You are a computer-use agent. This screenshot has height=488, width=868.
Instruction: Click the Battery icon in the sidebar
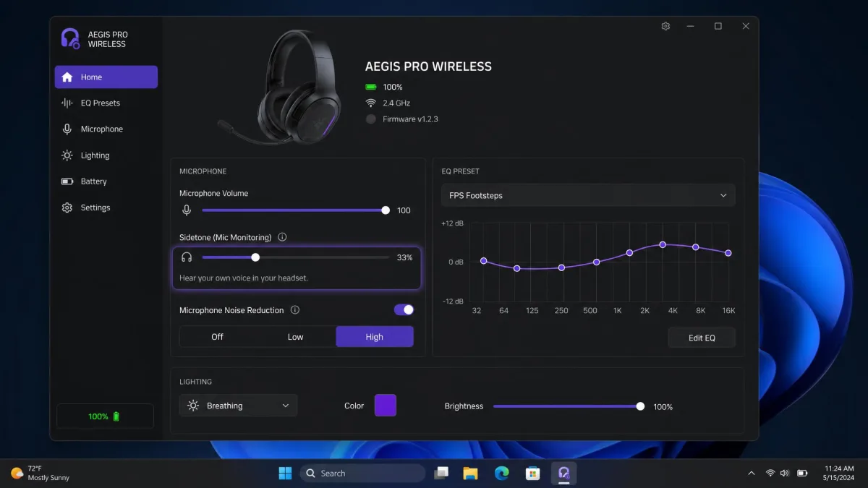(x=67, y=181)
